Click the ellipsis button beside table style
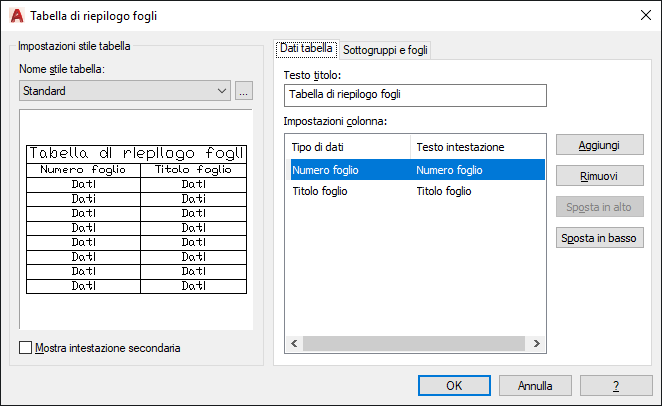 (x=245, y=91)
